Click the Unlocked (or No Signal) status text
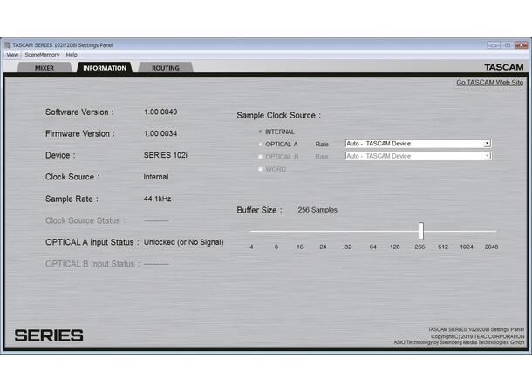 click(x=183, y=242)
